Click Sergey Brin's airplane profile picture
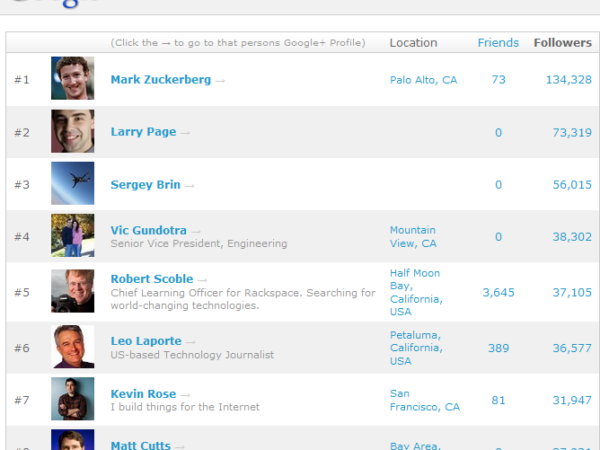 73,184
